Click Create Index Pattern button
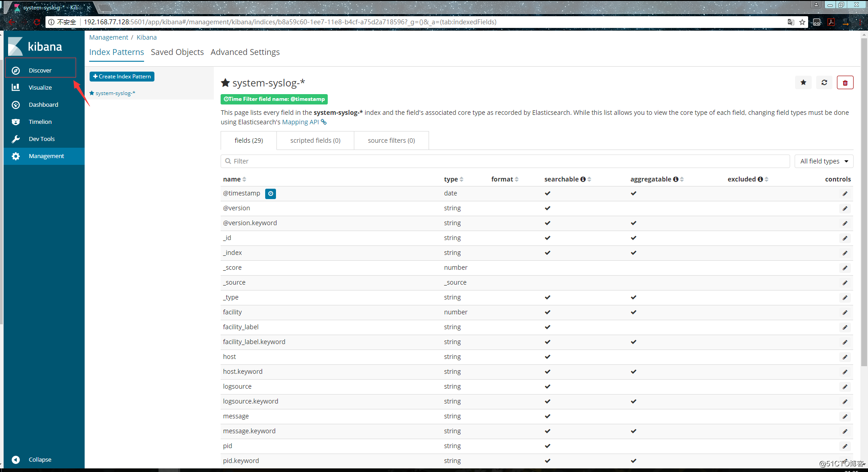 [122, 77]
